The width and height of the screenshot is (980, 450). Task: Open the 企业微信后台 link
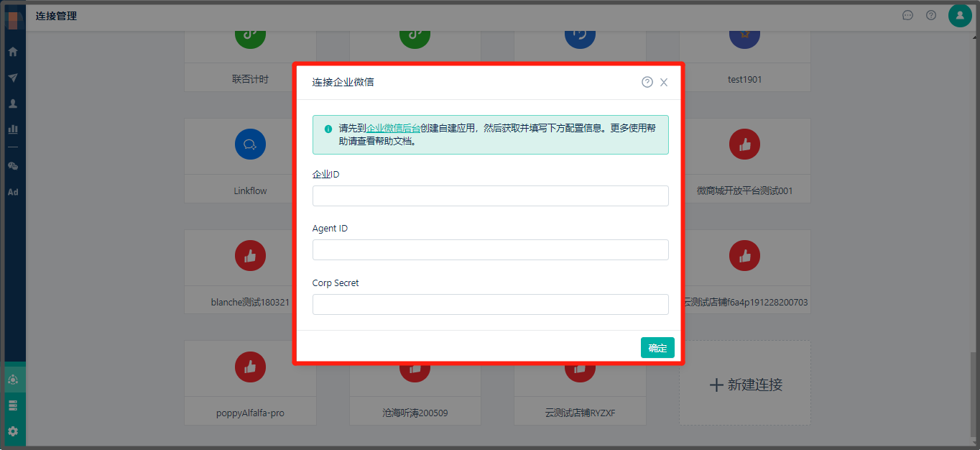pos(393,129)
